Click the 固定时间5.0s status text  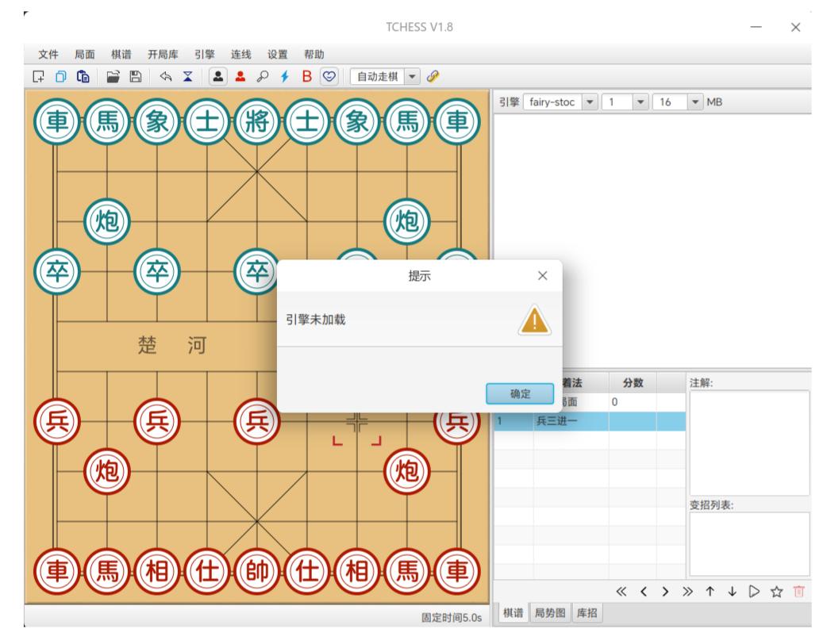click(452, 618)
